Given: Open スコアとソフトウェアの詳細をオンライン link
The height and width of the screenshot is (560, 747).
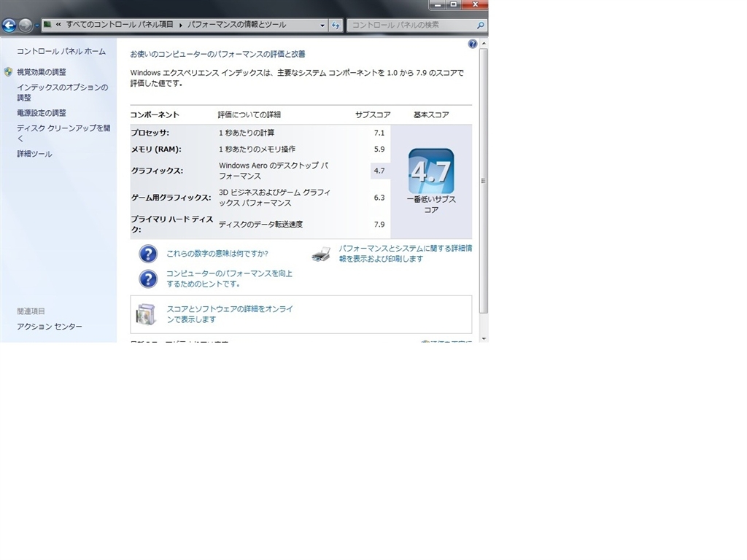Looking at the screenshot, I should pos(230,314).
